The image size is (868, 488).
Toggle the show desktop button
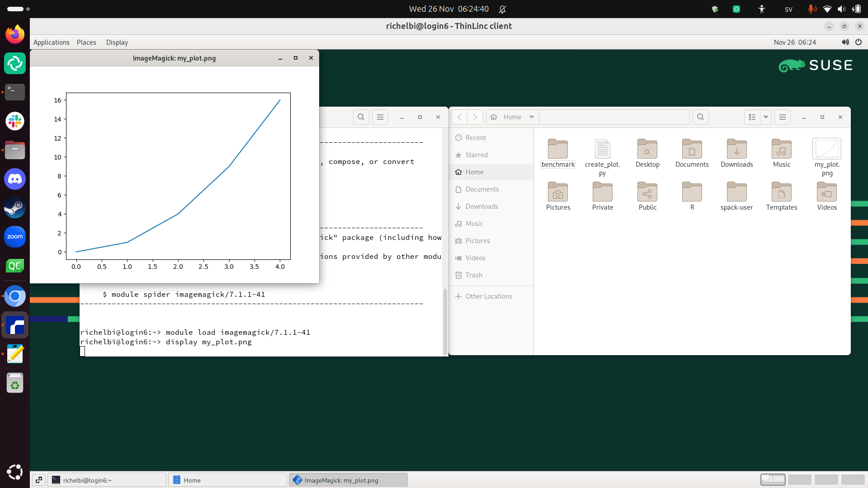pos(39,480)
